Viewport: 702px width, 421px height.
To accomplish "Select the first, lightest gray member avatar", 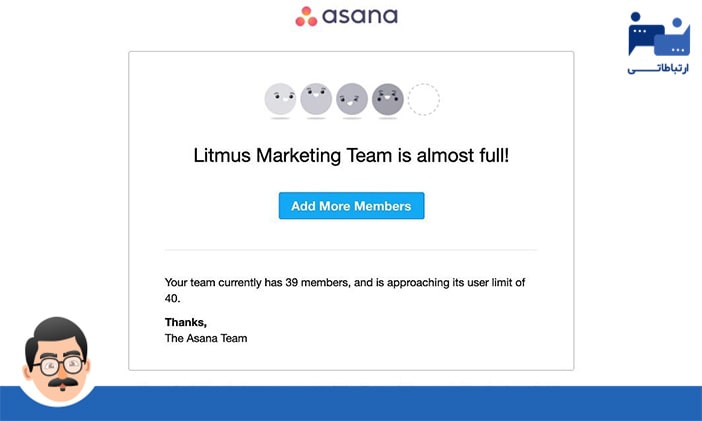I will pos(280,99).
